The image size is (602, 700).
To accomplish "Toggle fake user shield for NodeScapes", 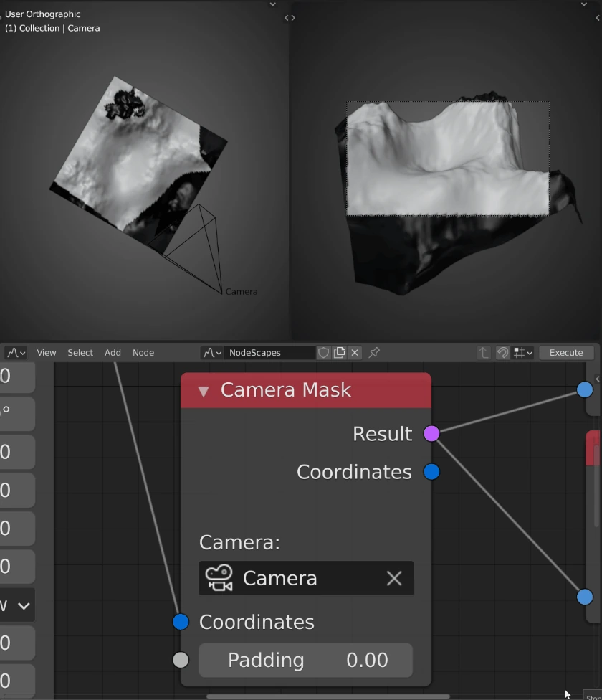I will (x=324, y=353).
